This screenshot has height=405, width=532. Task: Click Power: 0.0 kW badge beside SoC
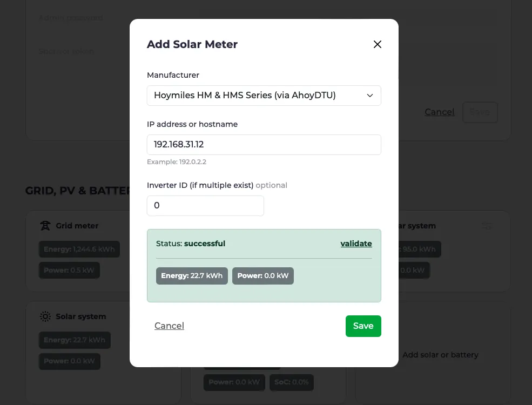pos(234,382)
